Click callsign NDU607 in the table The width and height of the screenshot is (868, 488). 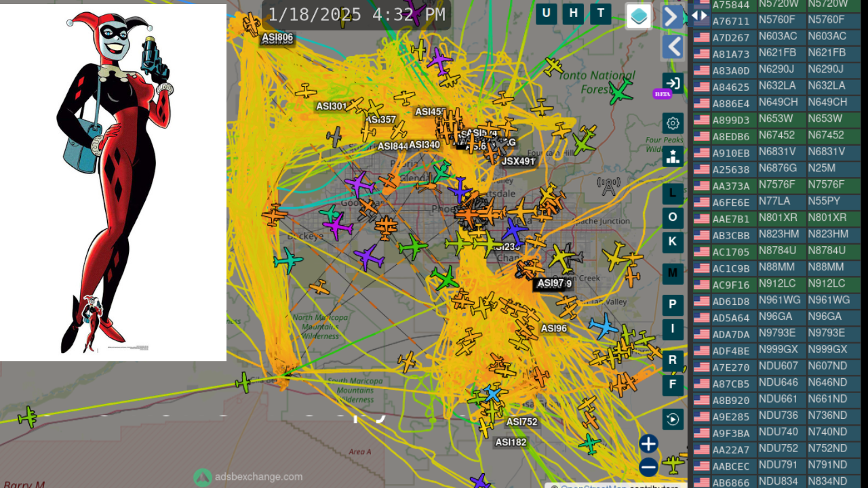[x=778, y=366]
